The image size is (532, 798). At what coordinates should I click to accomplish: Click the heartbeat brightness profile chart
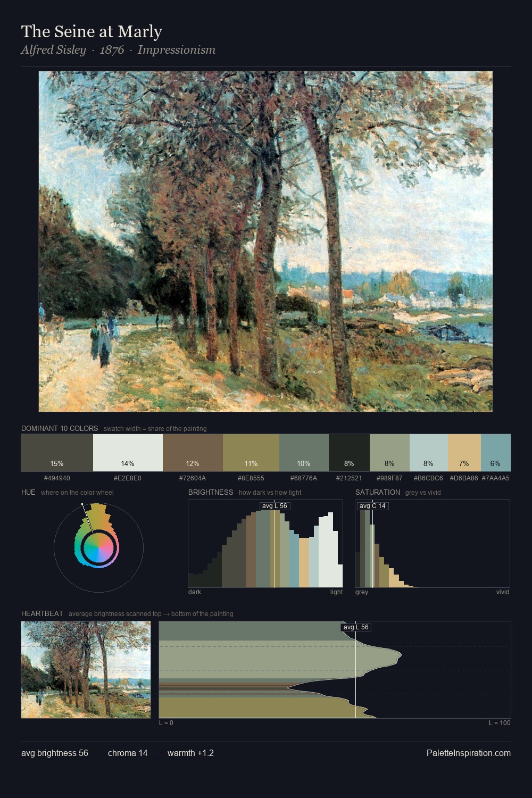pyautogui.click(x=335, y=670)
